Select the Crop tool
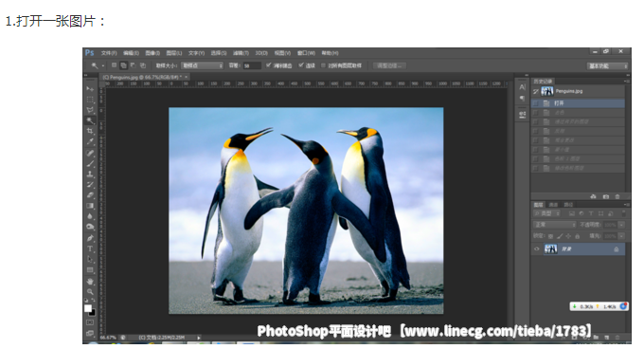The image size is (644, 349). point(90,131)
